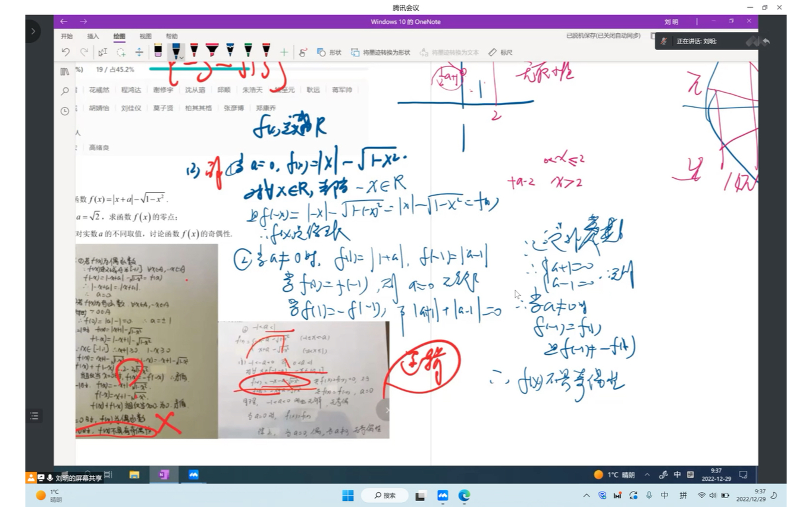Image resolution: width=812 pixels, height=507 pixels.
Task: Open the 开始 tab
Action: click(x=67, y=36)
